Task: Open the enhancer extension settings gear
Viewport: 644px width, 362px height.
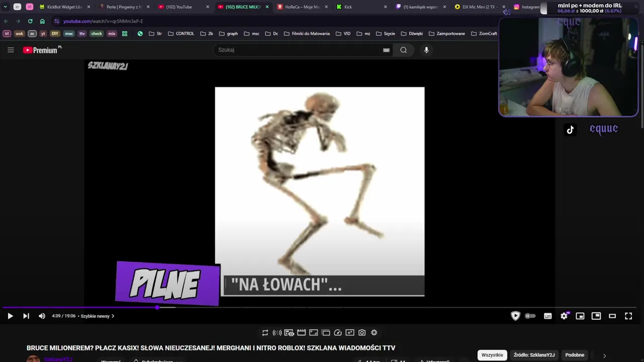Action: 374,332
